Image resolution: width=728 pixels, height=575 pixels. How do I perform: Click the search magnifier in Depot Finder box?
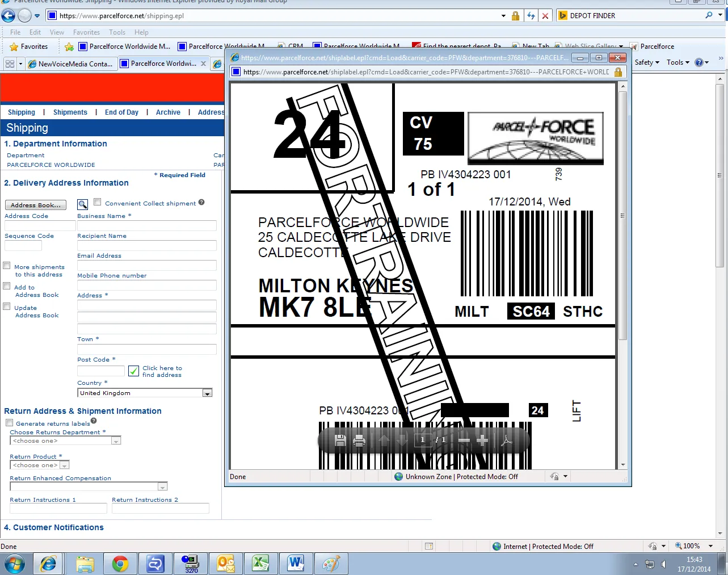(x=709, y=15)
